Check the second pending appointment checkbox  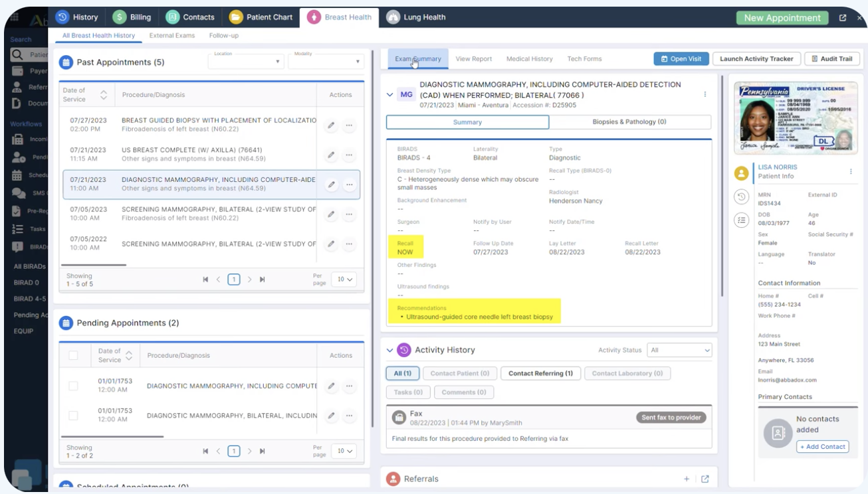[x=73, y=416]
